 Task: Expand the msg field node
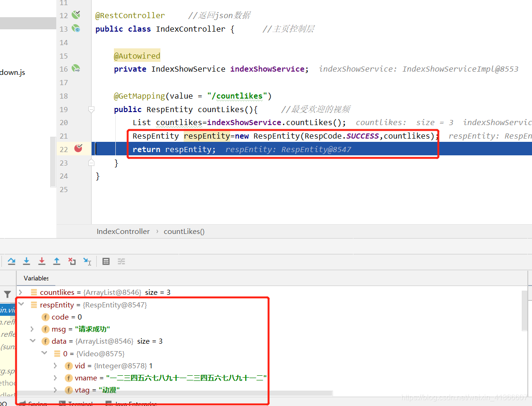(x=32, y=329)
